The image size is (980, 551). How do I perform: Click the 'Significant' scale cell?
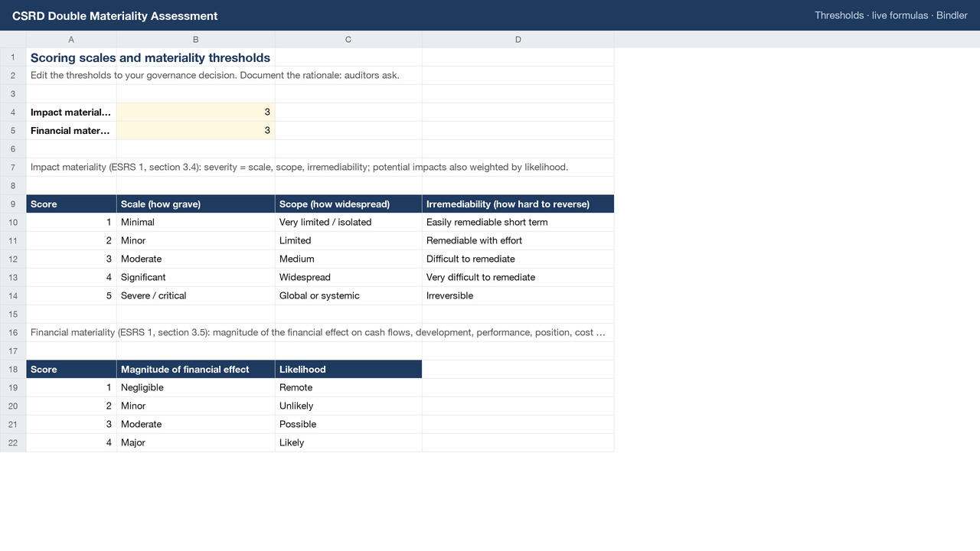196,278
